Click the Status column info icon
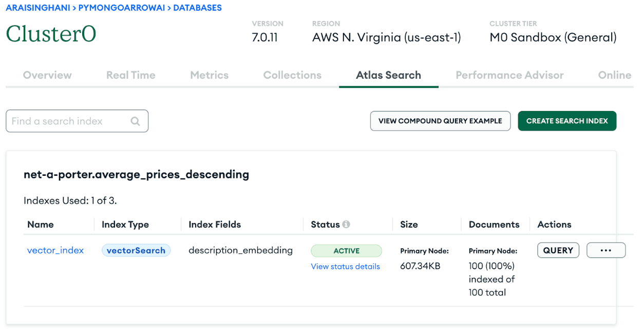 pos(346,224)
